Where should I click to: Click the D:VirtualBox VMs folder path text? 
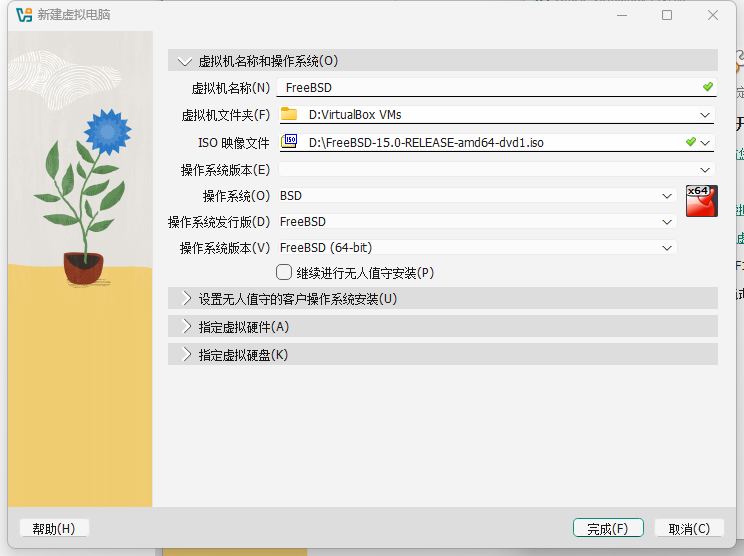pos(355,115)
